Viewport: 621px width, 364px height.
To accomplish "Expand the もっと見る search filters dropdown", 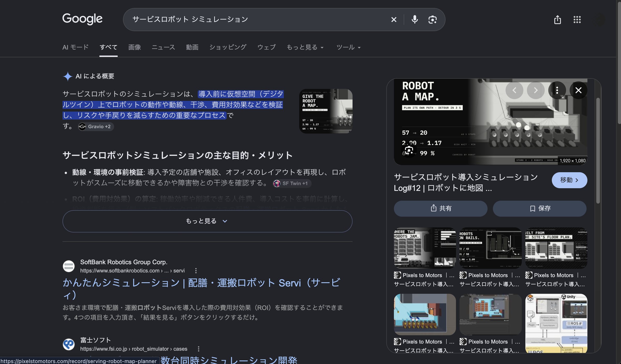I will (305, 47).
